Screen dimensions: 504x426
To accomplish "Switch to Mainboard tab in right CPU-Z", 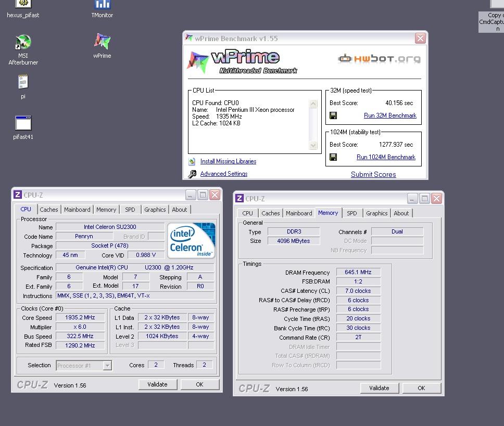I will (x=299, y=213).
